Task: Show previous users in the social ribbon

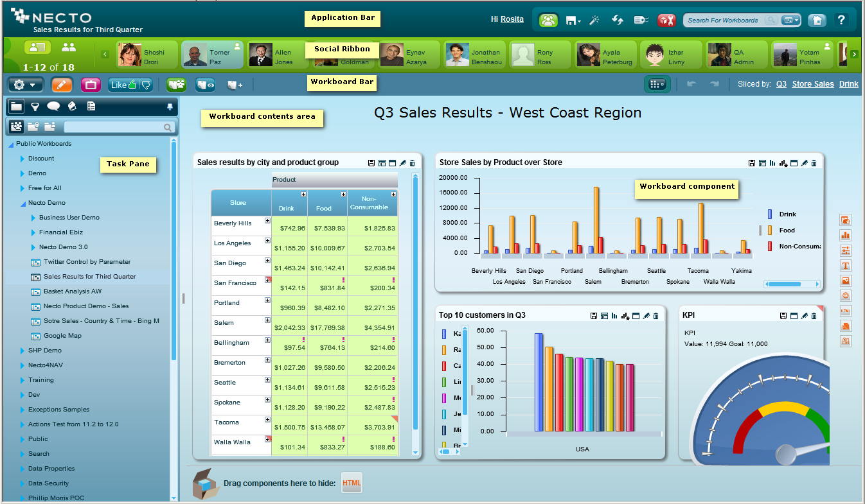Action: click(105, 54)
